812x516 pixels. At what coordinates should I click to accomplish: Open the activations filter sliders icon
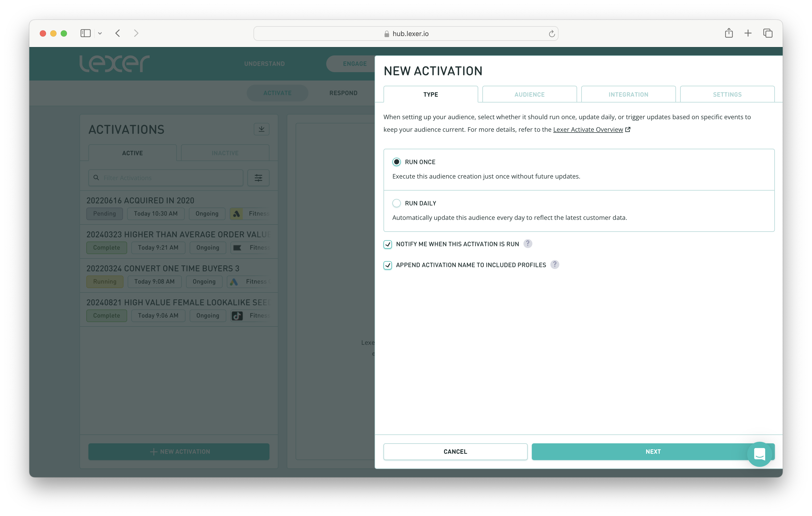(258, 177)
